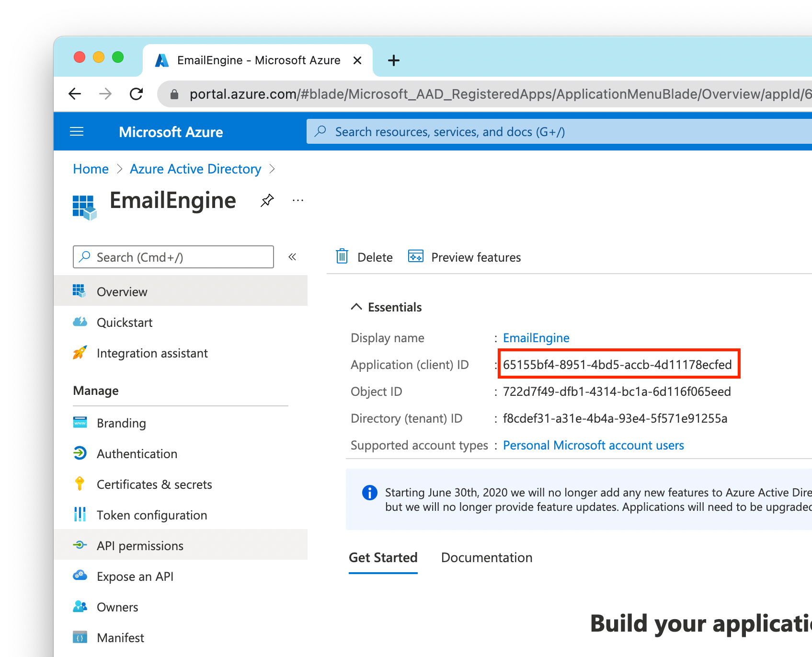Open the ellipsis more options next to EmailEngine
The image size is (812, 657).
point(298,200)
